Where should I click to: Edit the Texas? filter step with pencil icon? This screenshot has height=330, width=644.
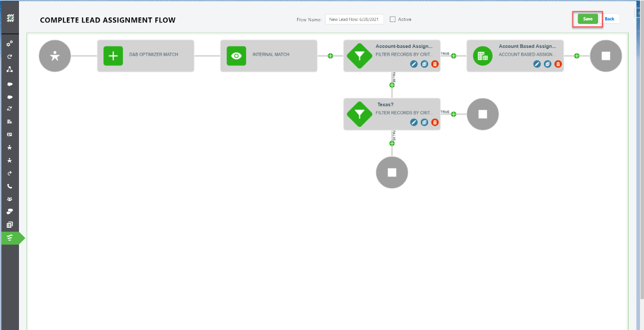click(414, 122)
